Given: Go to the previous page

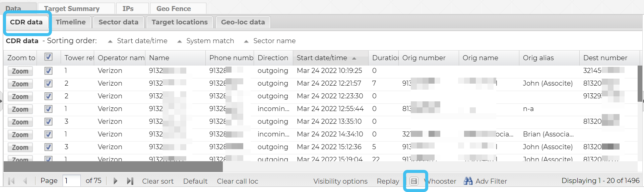Looking at the screenshot, I should click(x=25, y=181).
